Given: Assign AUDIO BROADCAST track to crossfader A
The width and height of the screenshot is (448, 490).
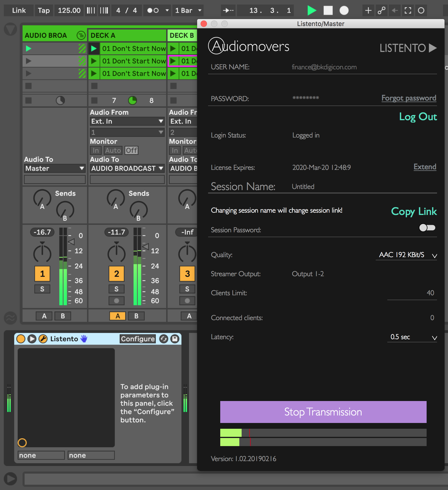Looking at the screenshot, I should tap(44, 316).
